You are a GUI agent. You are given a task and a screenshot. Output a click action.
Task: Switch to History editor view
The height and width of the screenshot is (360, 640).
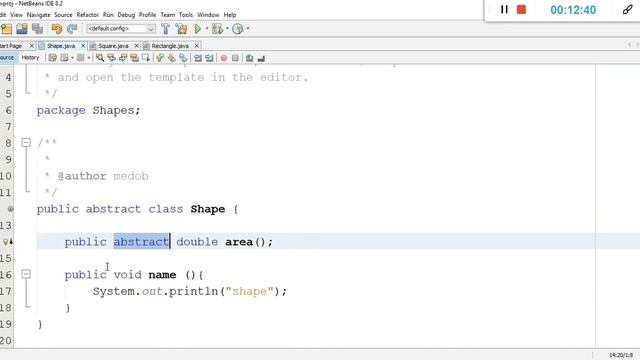coord(30,58)
